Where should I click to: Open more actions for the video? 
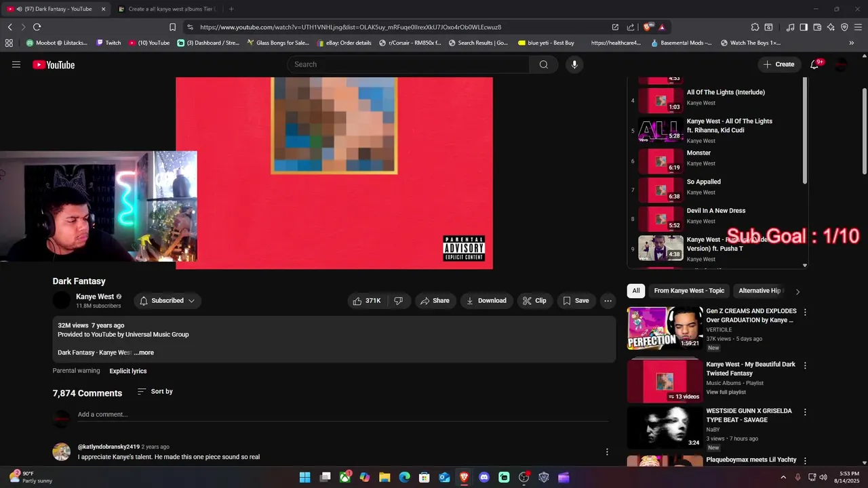point(608,301)
